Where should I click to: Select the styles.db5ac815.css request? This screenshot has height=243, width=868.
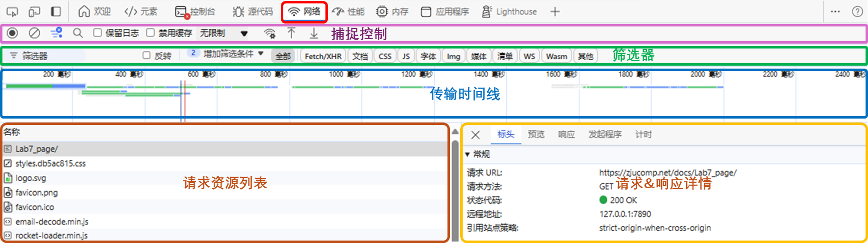pyautogui.click(x=225, y=164)
